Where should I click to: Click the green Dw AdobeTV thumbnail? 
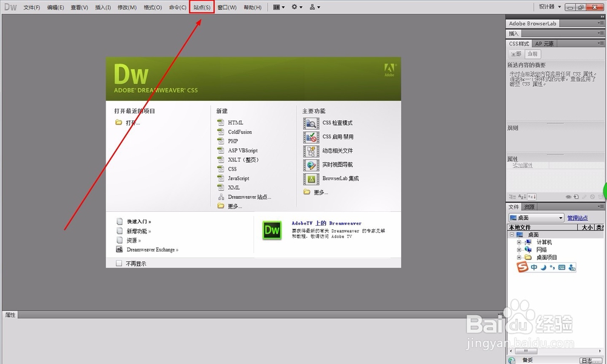(x=272, y=231)
